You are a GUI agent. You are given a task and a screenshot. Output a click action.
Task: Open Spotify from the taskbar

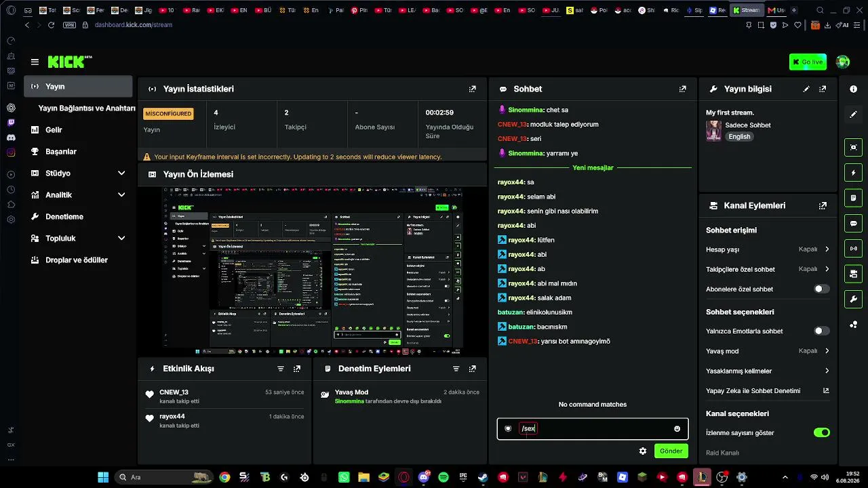[443, 477]
